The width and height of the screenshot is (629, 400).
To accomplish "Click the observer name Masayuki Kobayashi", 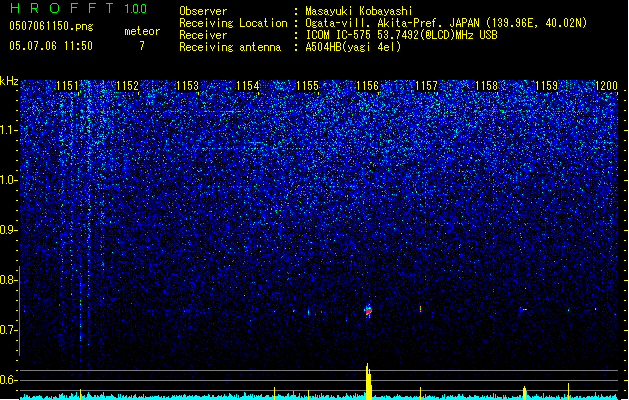I will point(359,11).
